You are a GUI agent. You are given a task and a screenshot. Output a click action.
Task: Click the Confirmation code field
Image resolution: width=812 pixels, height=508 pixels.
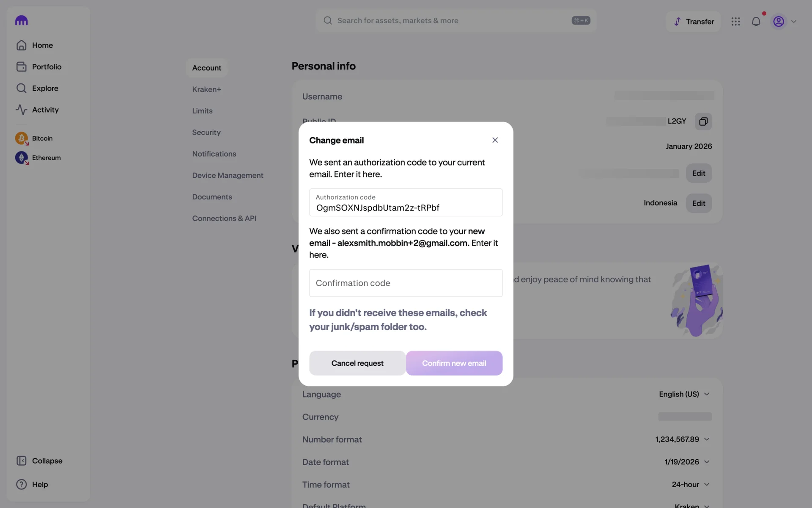406,283
